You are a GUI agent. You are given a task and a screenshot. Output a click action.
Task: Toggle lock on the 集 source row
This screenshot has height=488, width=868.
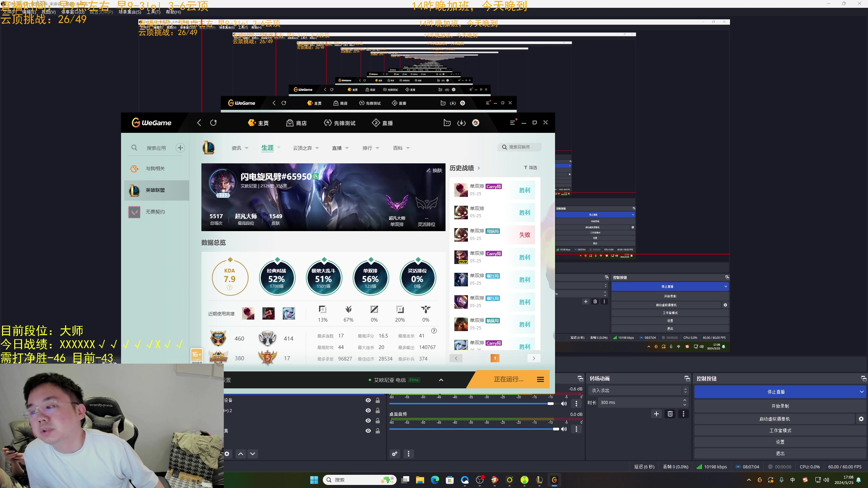378,431
